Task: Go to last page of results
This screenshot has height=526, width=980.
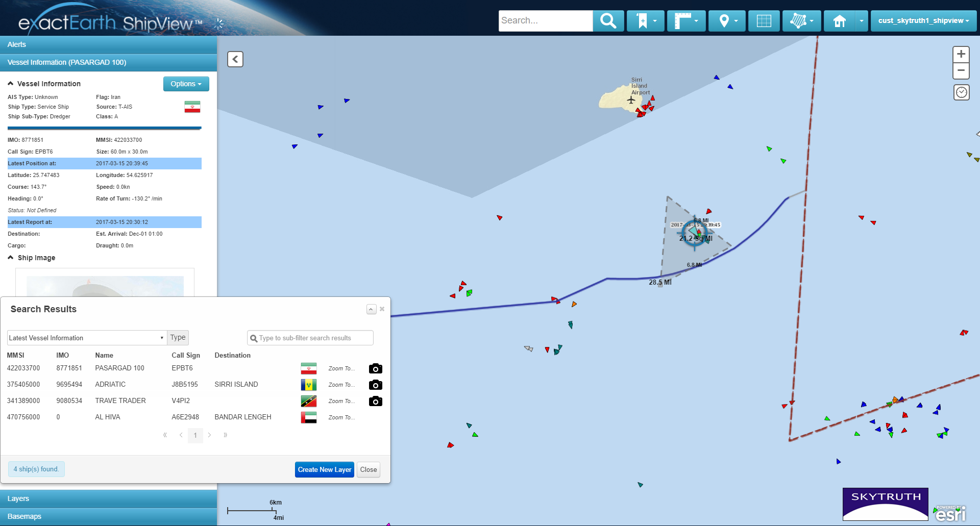Action: pos(225,435)
